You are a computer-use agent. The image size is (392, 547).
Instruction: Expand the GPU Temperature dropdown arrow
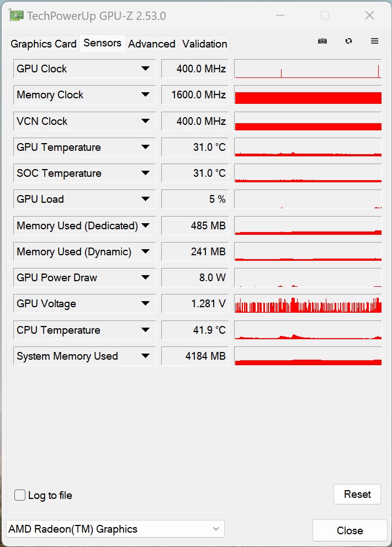point(145,148)
